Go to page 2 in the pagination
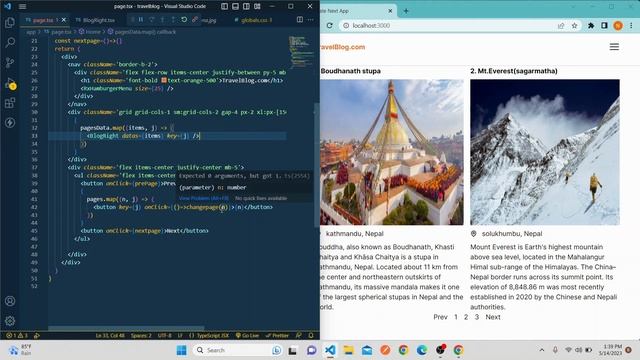 tap(466, 317)
